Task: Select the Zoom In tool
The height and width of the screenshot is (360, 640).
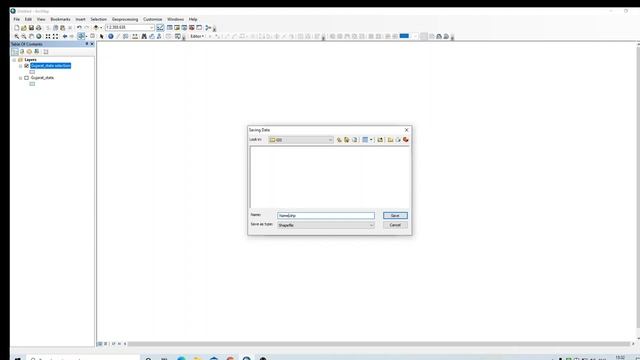Action: (x=17, y=36)
